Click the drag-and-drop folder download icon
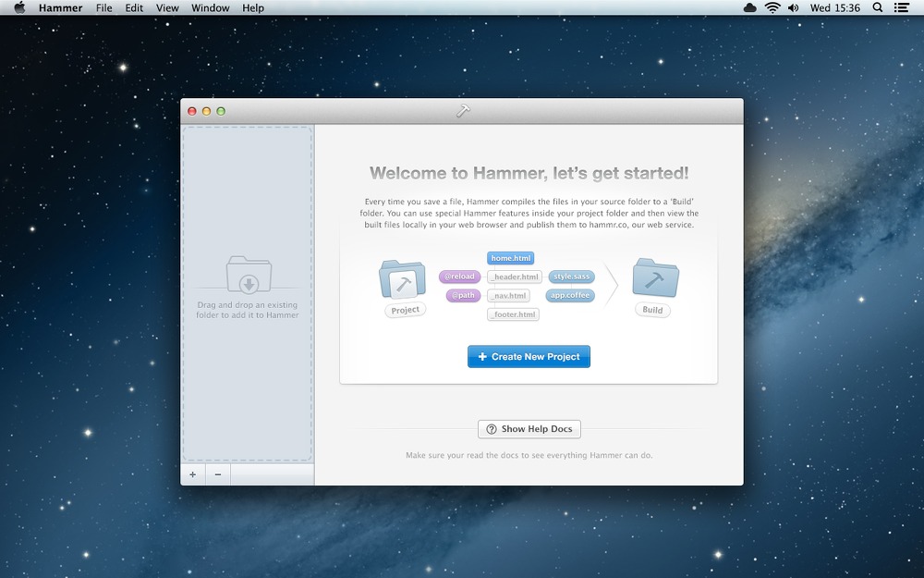The height and width of the screenshot is (578, 924). tap(249, 275)
